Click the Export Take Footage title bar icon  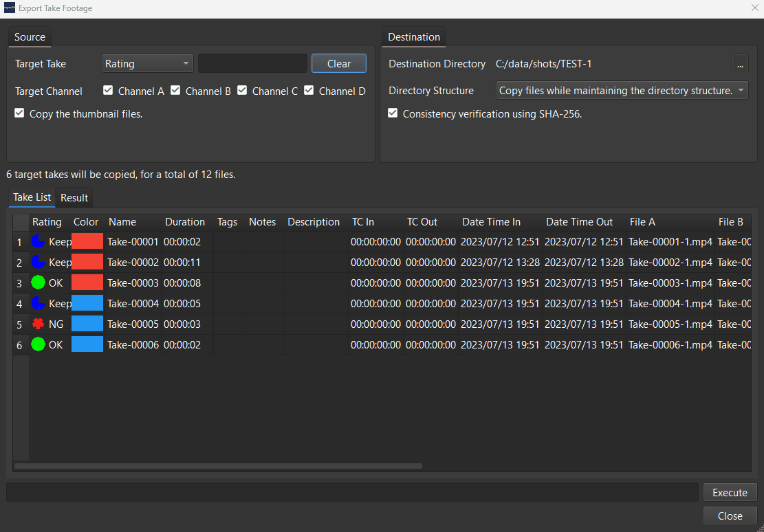10,8
